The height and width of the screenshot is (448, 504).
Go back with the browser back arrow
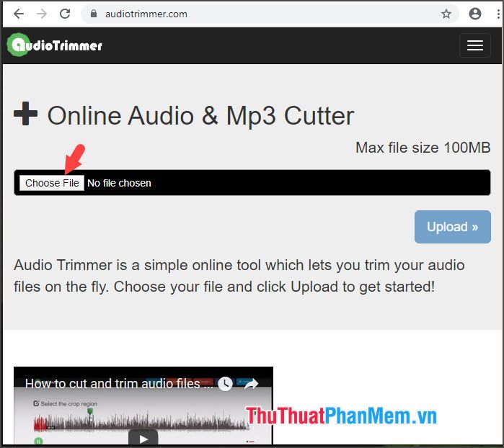coord(19,14)
